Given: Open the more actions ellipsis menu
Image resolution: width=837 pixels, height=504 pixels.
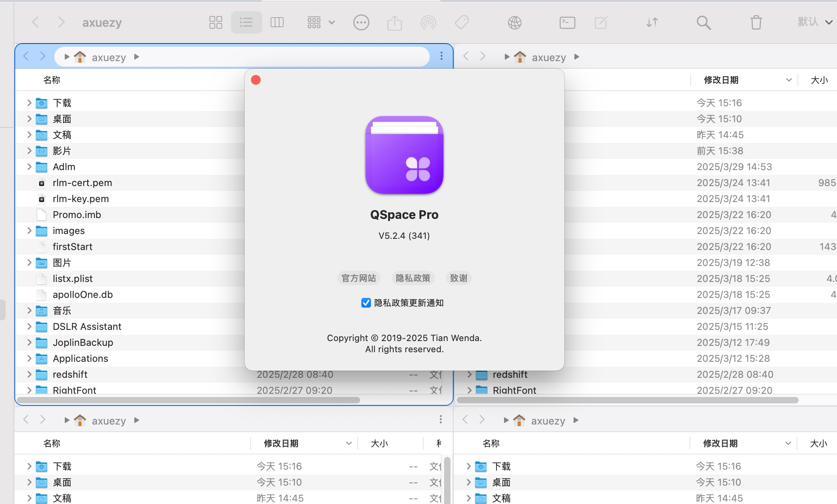Looking at the screenshot, I should [x=361, y=22].
